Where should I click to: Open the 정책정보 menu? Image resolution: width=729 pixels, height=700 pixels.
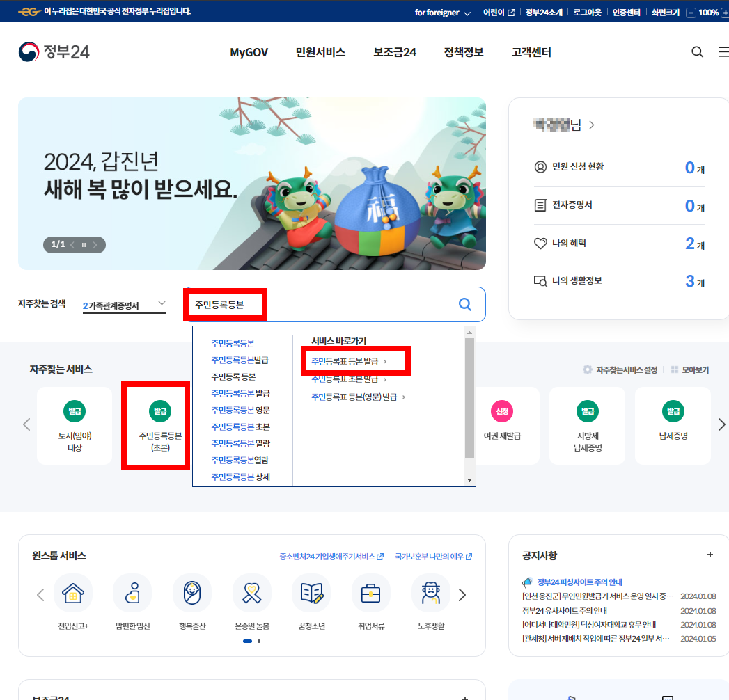tap(464, 52)
